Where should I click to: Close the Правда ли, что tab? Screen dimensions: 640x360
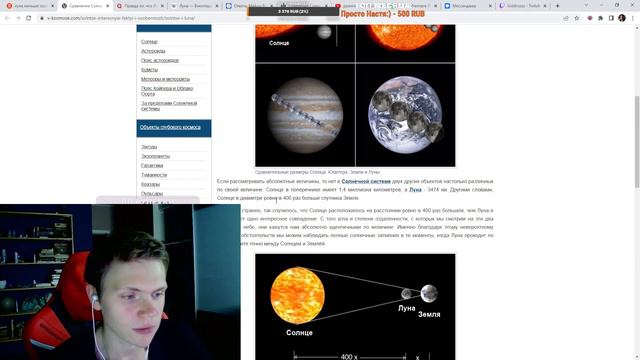click(162, 6)
